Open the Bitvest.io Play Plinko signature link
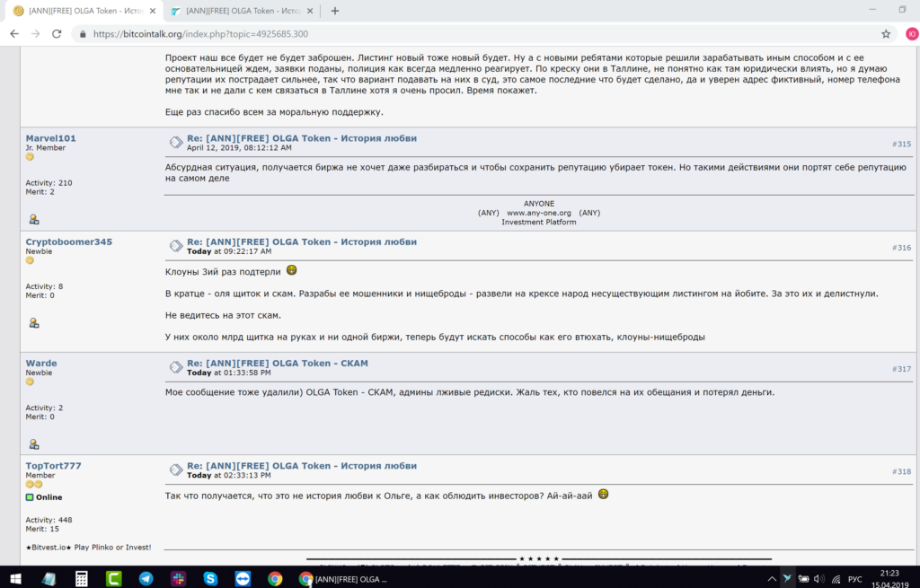This screenshot has width=920, height=588. click(88, 547)
